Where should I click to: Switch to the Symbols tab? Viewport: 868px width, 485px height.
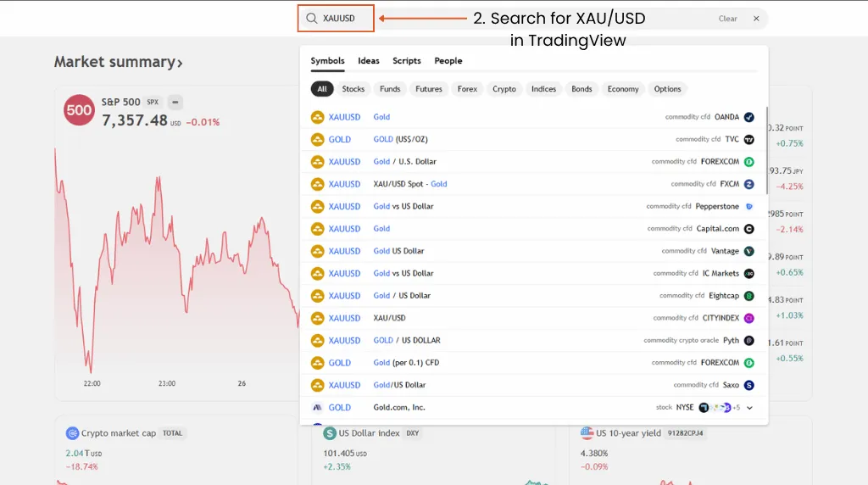tap(327, 61)
